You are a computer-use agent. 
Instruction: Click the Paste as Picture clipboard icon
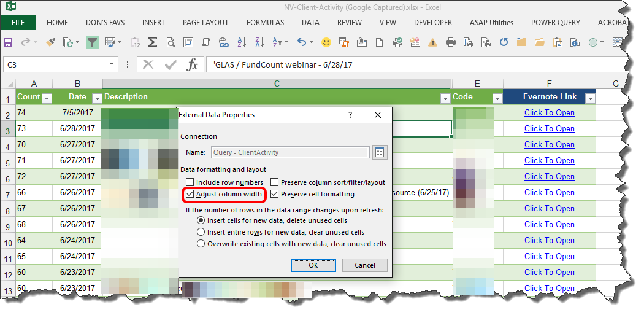pyautogui.click(x=558, y=42)
